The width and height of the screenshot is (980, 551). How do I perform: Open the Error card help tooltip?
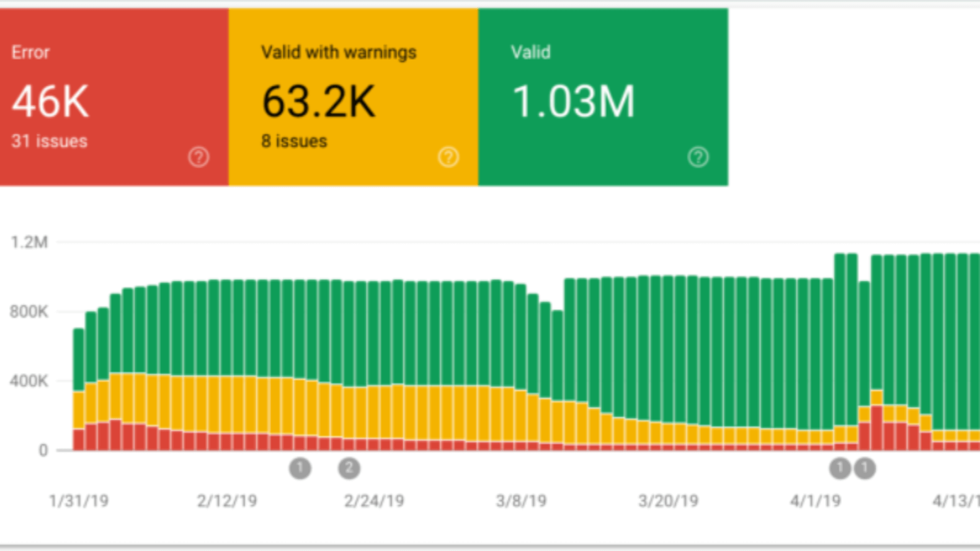point(199,157)
